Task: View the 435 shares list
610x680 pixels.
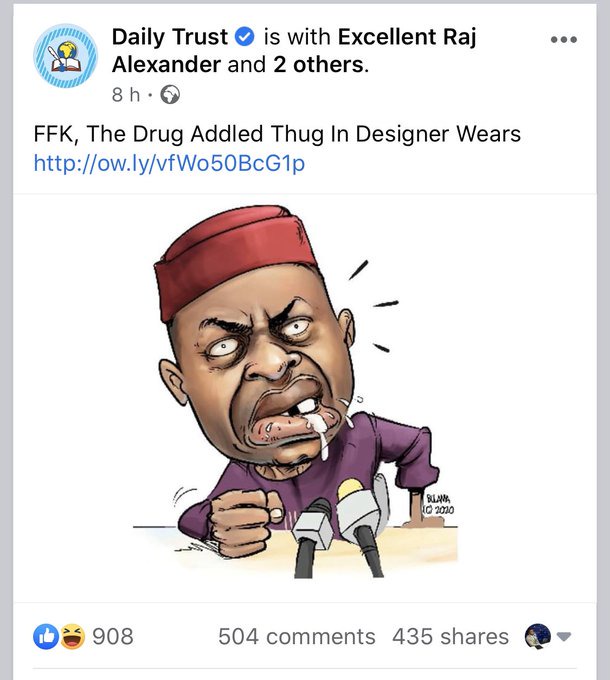Action: point(450,637)
